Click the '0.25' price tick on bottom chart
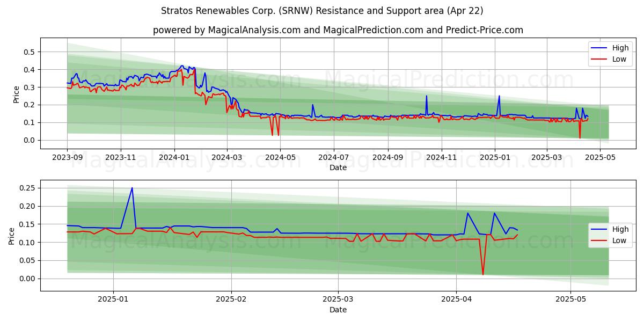Viewport: 644px width, 322px height. [x=27, y=188]
